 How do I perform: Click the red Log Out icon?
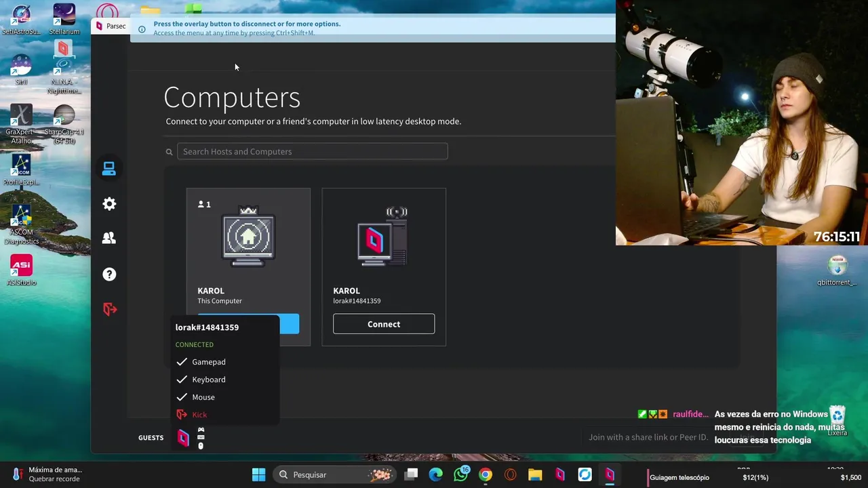coord(109,310)
